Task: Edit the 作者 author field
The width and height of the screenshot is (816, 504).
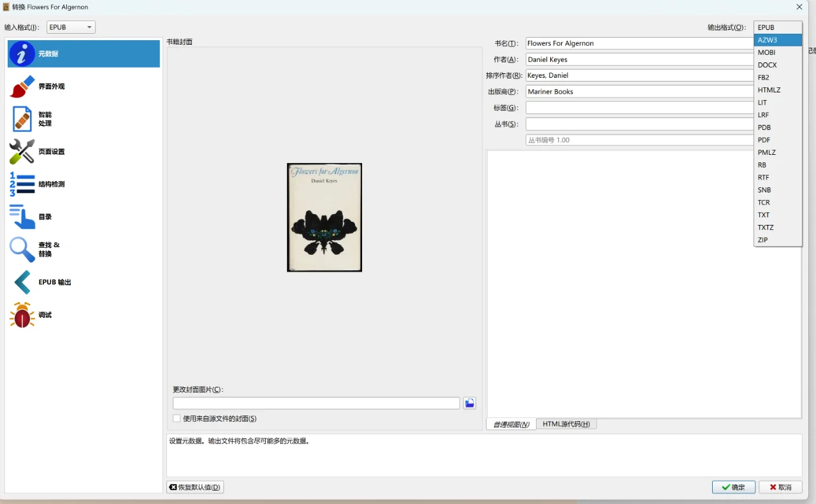Action: pyautogui.click(x=639, y=59)
